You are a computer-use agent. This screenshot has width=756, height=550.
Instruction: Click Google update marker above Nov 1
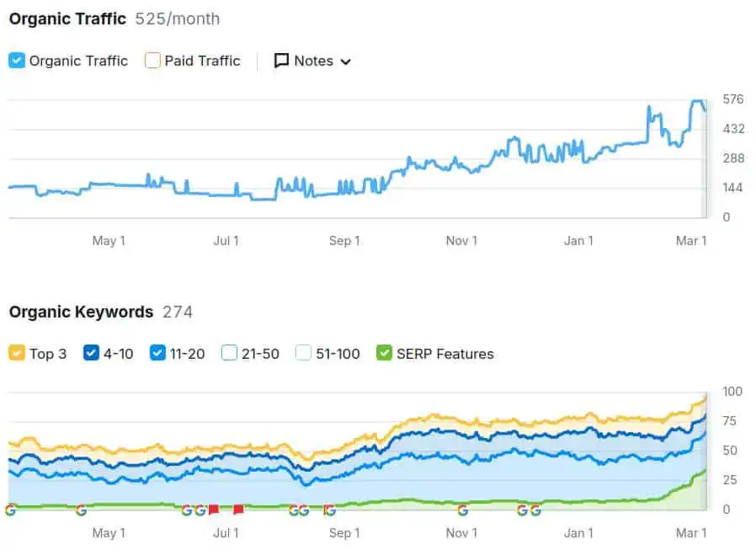pyautogui.click(x=462, y=510)
